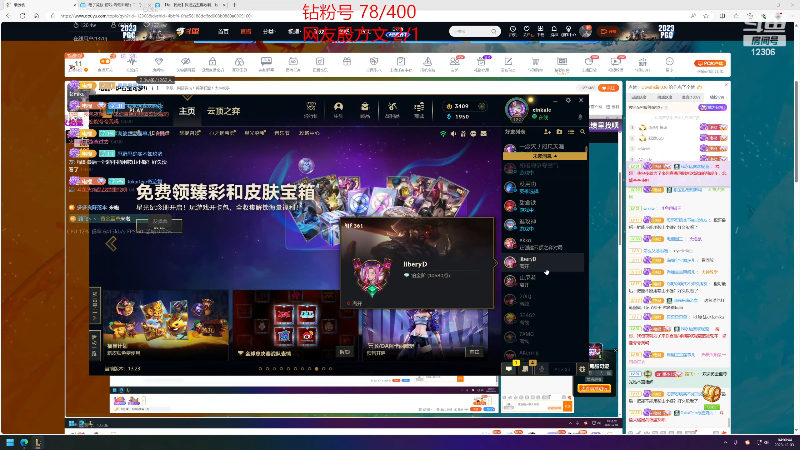
Task: Click the mail envelope icon in client sub-bar
Action: [483, 134]
